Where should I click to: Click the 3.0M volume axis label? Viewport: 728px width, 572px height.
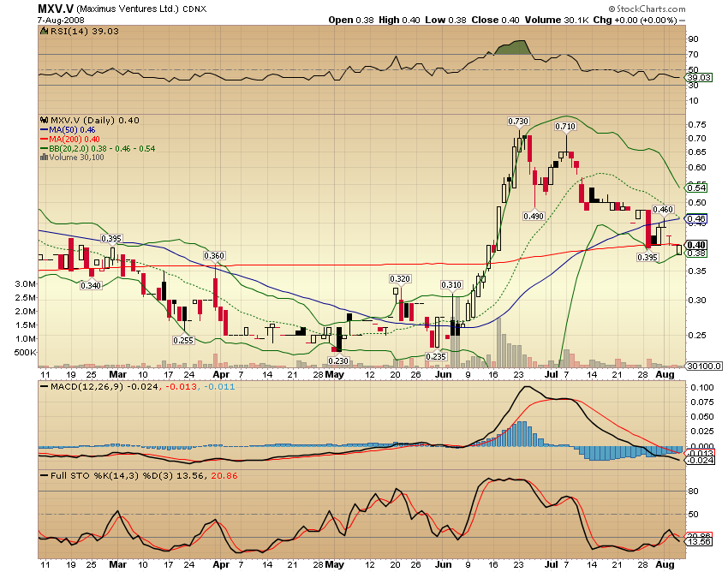point(26,283)
